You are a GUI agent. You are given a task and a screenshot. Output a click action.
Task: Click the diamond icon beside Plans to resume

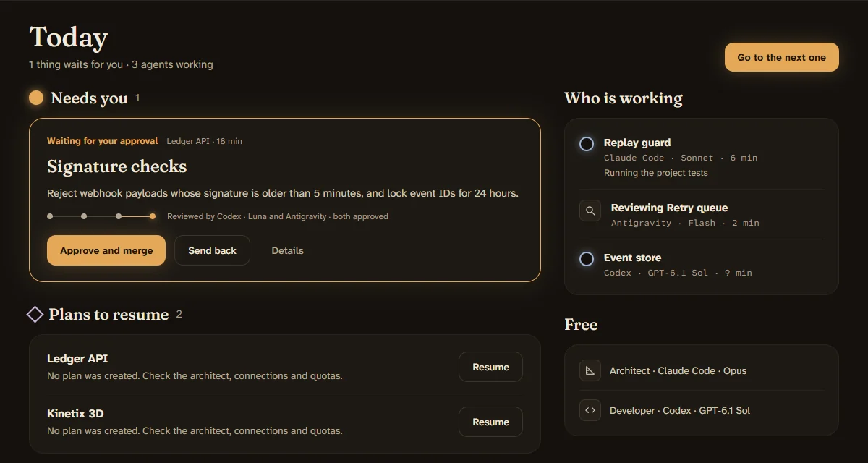pyautogui.click(x=35, y=314)
